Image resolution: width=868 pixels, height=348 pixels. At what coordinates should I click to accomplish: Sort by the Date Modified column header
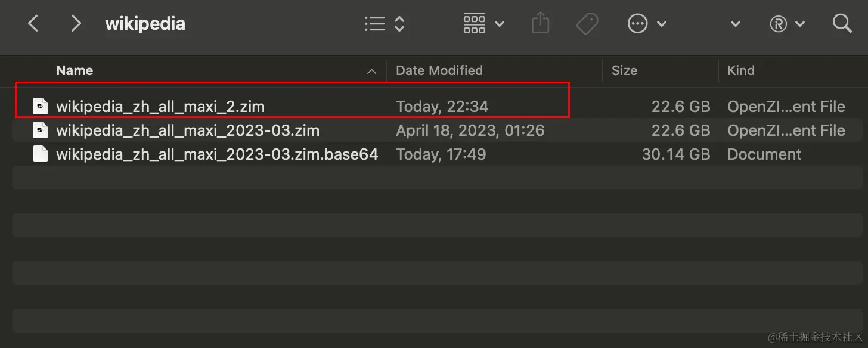pos(439,70)
